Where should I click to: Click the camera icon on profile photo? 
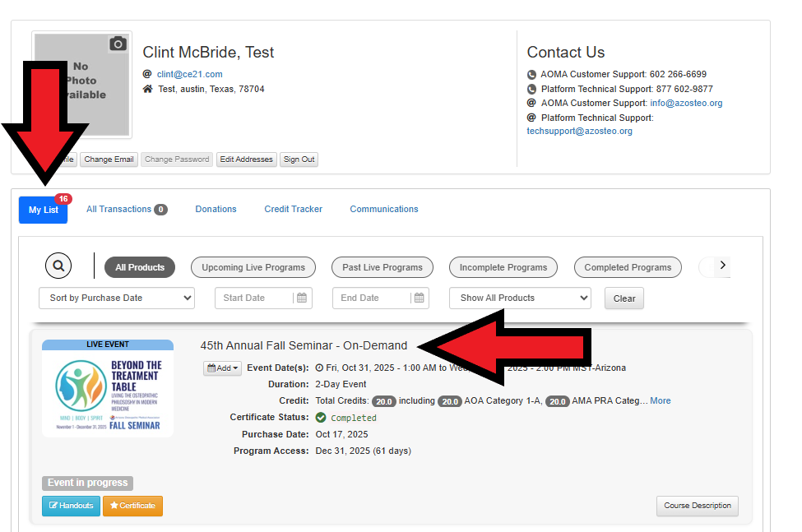click(118, 44)
